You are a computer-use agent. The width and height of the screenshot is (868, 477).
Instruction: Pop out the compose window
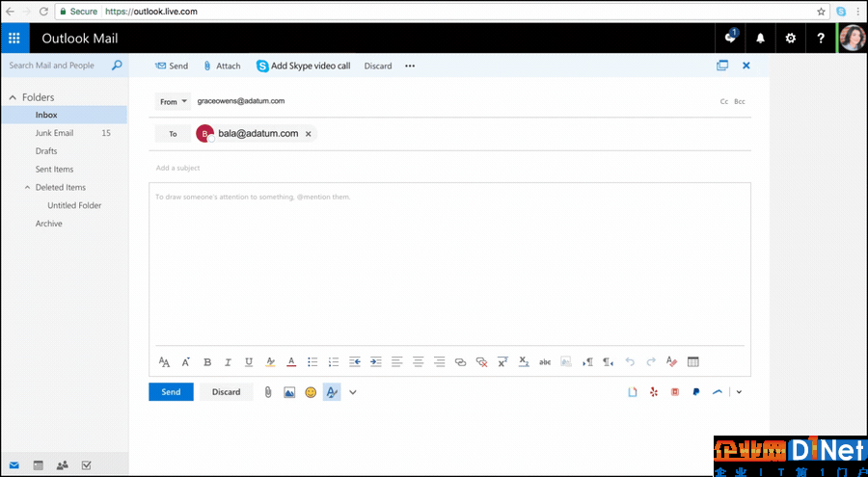[x=722, y=66]
